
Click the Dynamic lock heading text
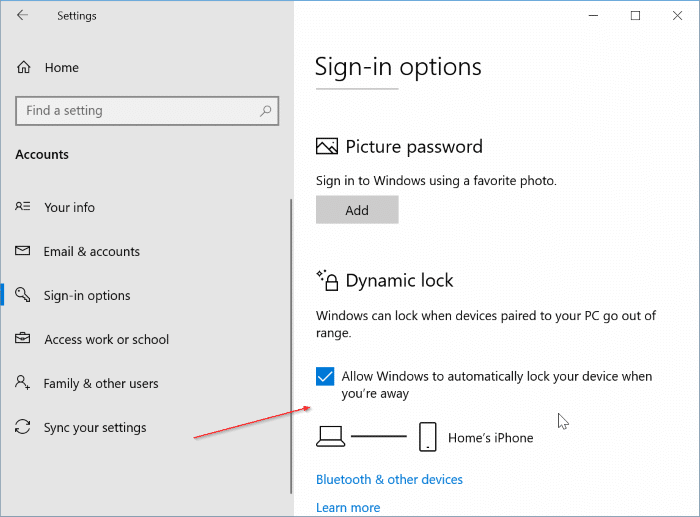400,281
